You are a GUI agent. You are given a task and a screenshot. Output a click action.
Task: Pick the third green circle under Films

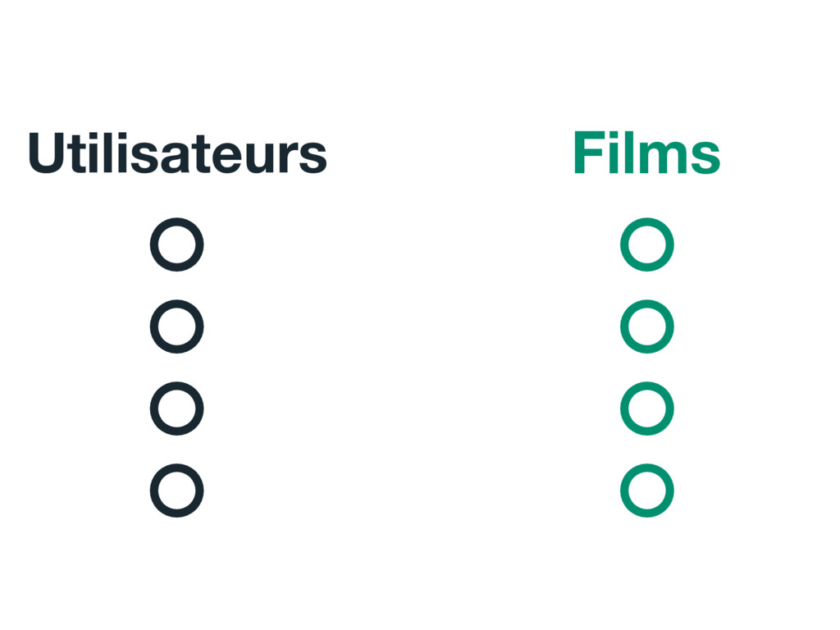[x=647, y=409]
